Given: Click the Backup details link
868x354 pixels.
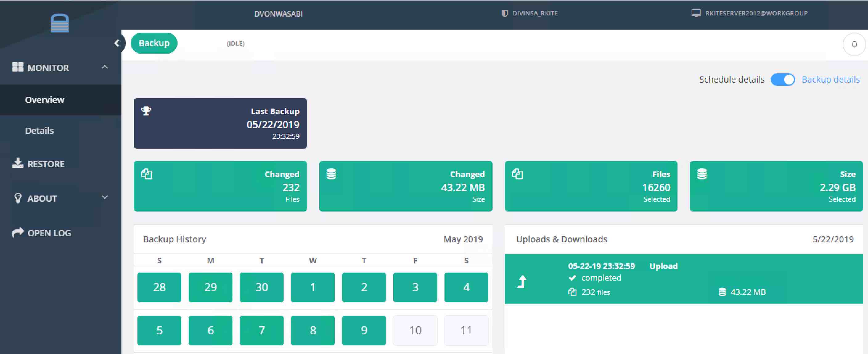Looking at the screenshot, I should pos(831,80).
